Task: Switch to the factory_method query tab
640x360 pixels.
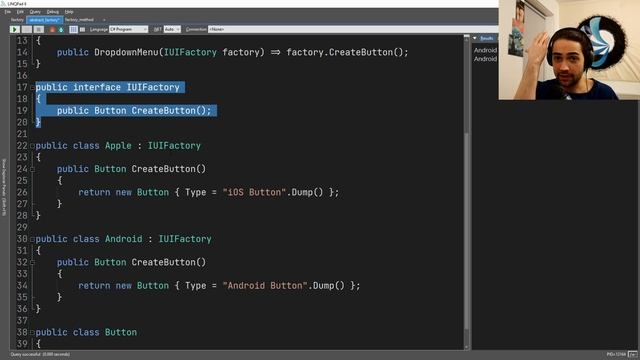Action: [80, 20]
